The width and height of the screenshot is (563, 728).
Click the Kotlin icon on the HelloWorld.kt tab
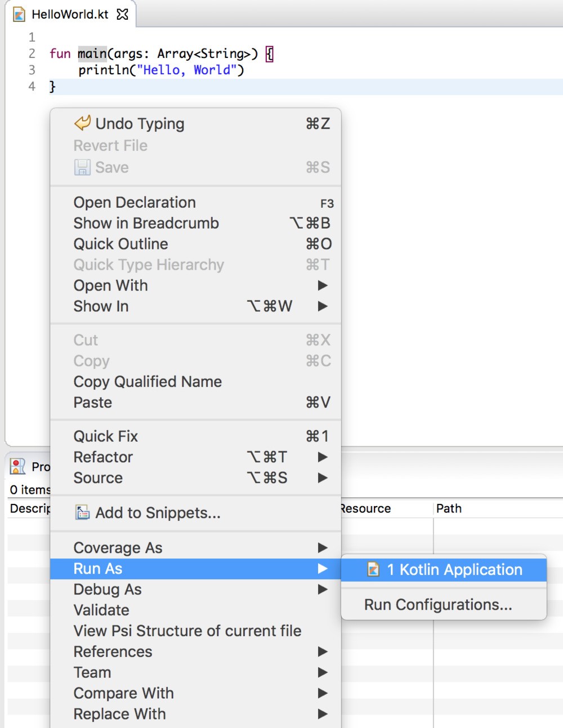click(20, 15)
